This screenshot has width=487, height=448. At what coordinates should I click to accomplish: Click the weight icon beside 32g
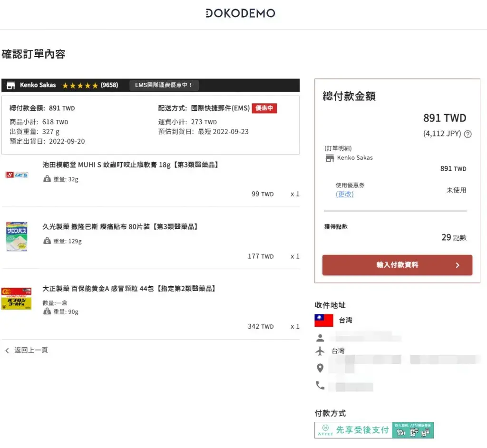coord(47,179)
